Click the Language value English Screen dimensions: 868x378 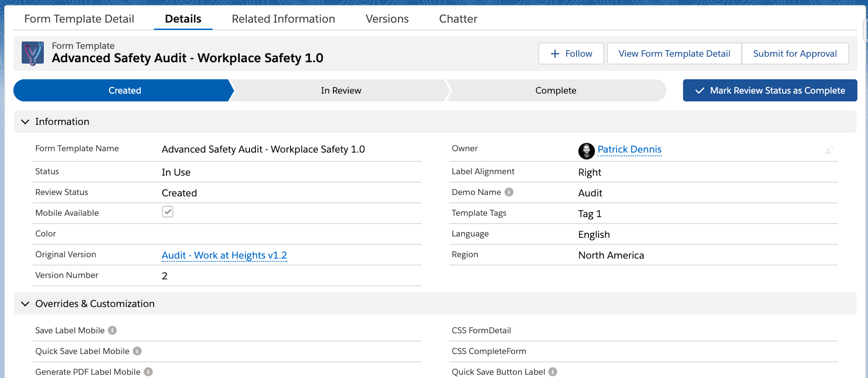[594, 235]
